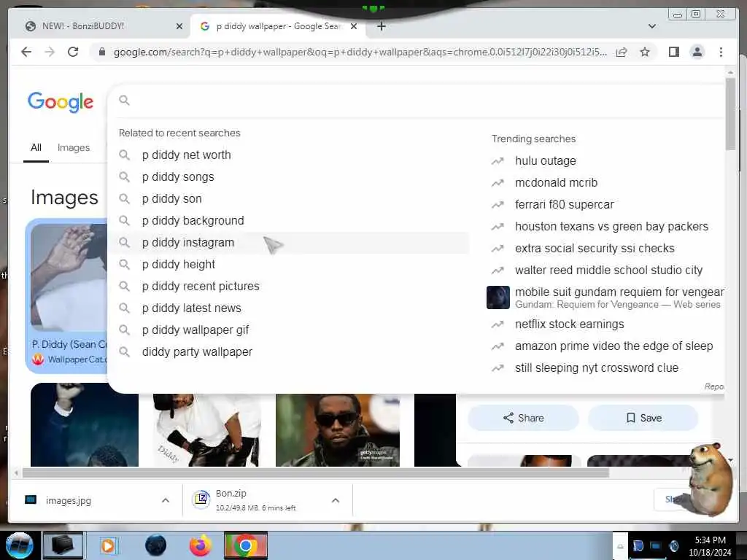Expand options for Bon.zip download
The width and height of the screenshot is (747, 560).
pos(336,500)
